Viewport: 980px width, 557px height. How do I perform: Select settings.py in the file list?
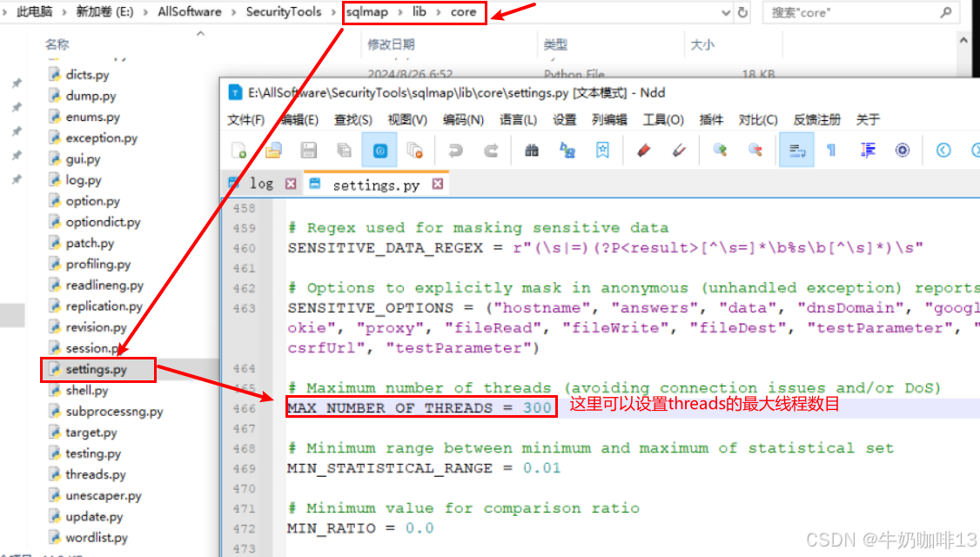(x=97, y=370)
